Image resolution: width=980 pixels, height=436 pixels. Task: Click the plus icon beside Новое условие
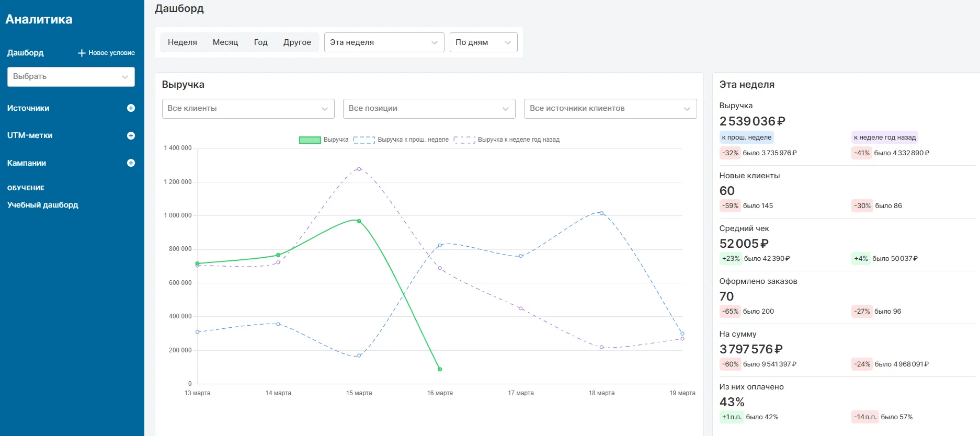[82, 53]
